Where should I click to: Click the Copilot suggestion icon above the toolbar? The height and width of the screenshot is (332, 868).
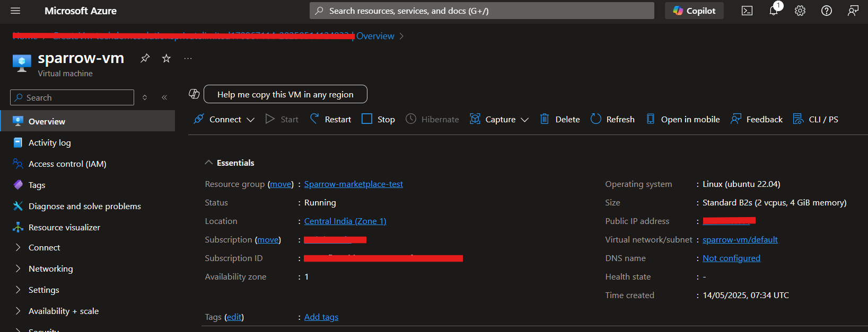[x=194, y=94]
